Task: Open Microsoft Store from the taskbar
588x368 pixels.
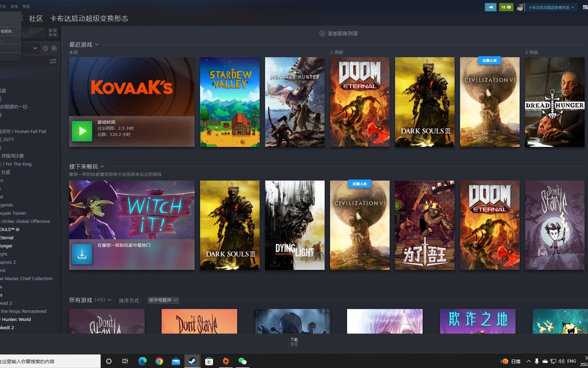Action: [209, 361]
